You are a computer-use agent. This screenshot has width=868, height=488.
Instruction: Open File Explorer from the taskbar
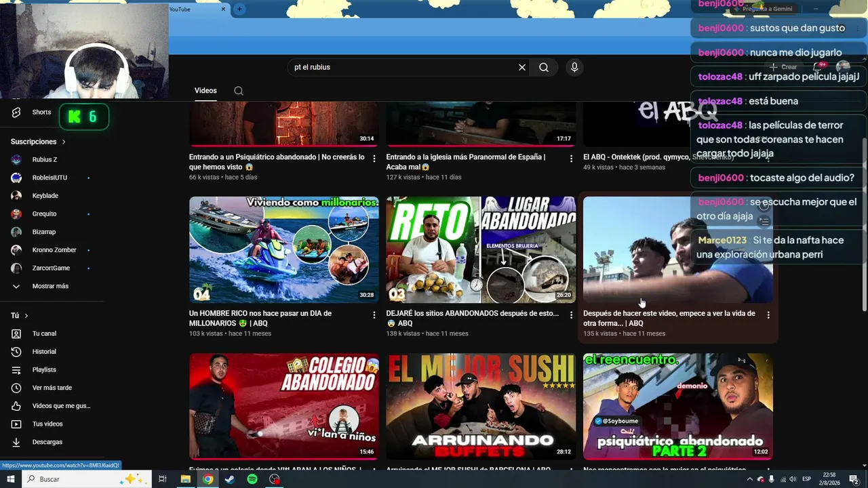pos(185,479)
